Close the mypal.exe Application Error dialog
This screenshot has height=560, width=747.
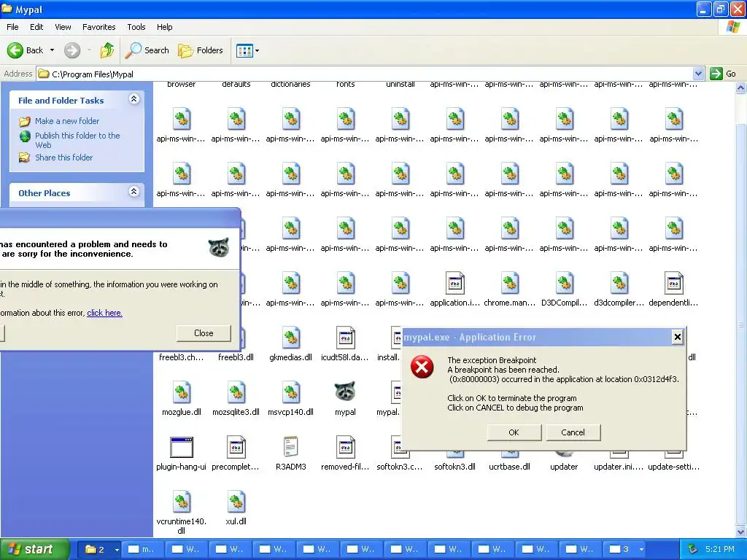pyautogui.click(x=678, y=337)
